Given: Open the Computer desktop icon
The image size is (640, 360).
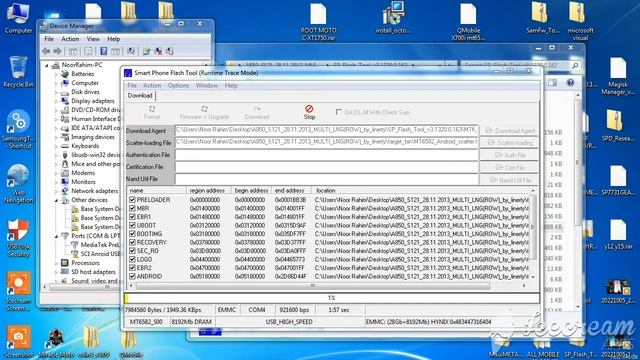Looking at the screenshot, I should pos(18,14).
